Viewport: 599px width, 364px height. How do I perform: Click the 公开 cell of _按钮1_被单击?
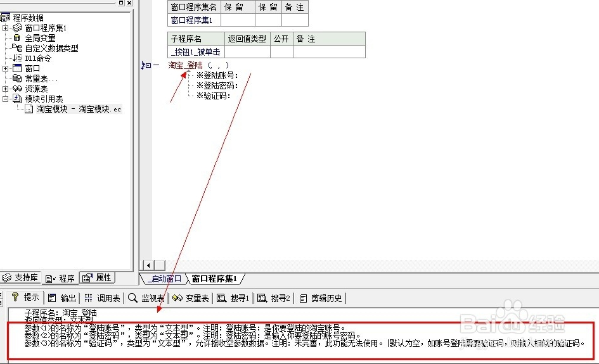point(281,52)
